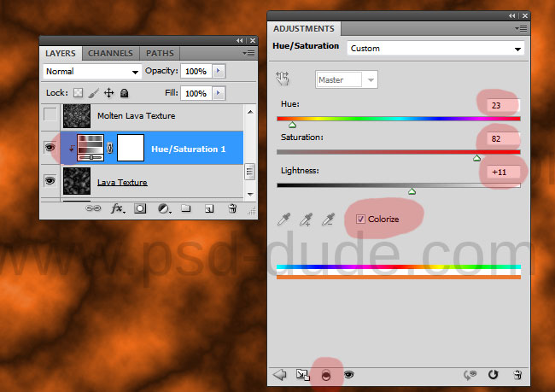The image size is (555, 392).
Task: Hide the Lava Texture layer
Action: tap(50, 180)
